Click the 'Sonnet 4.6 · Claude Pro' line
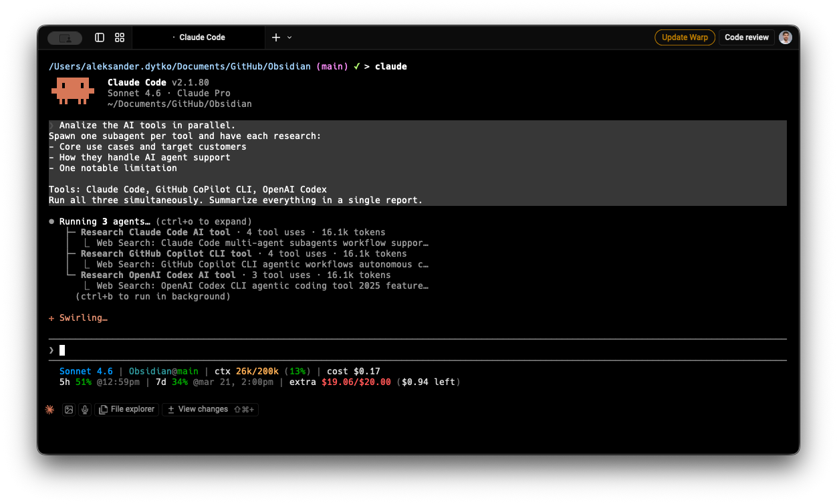This screenshot has width=837, height=504. 169,93
